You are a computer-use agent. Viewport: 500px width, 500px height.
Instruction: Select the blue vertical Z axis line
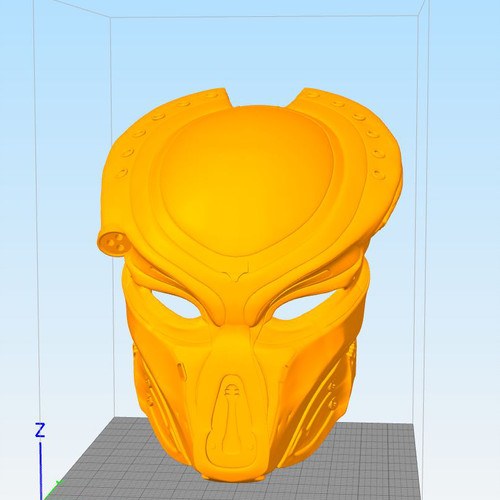coord(41,471)
